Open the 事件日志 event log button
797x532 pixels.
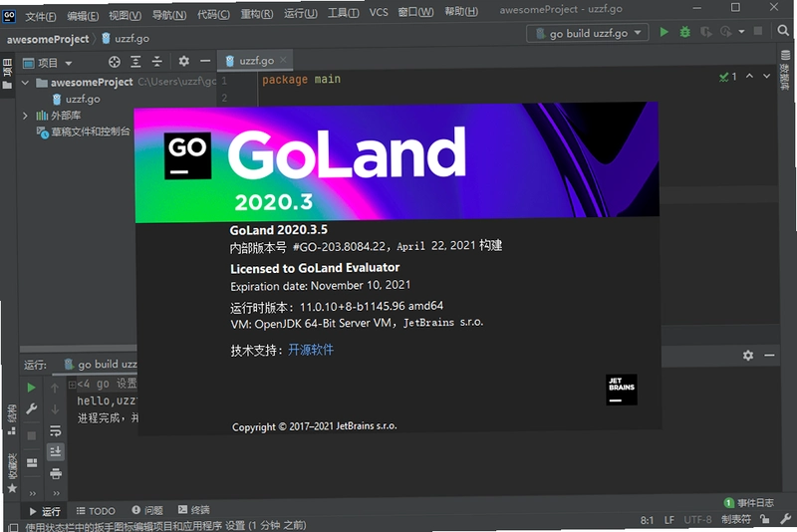pyautogui.click(x=749, y=502)
